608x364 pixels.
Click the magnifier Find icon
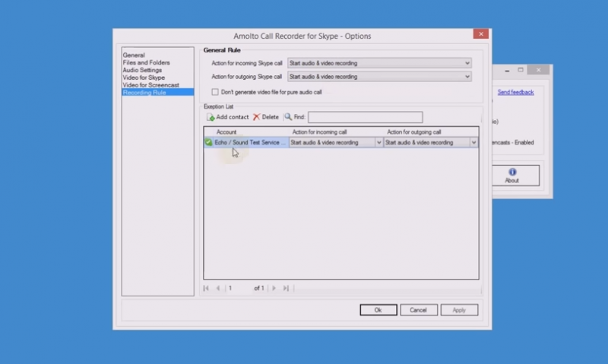pos(289,117)
